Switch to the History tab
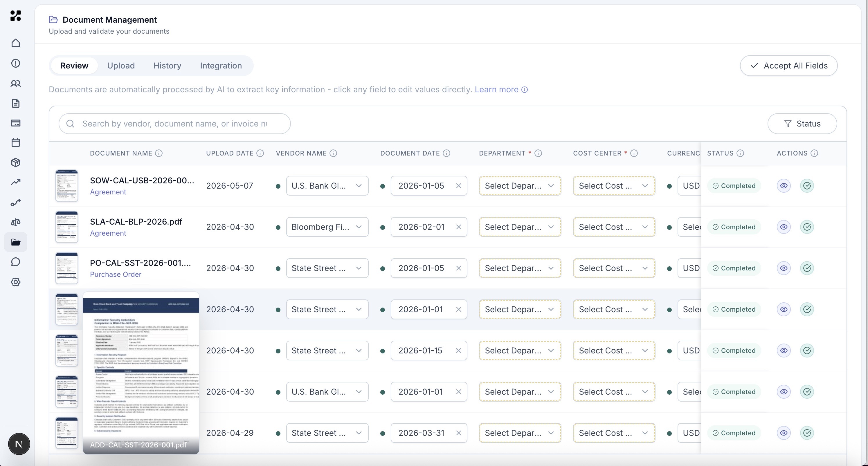Viewport: 868px width, 466px height. 167,66
